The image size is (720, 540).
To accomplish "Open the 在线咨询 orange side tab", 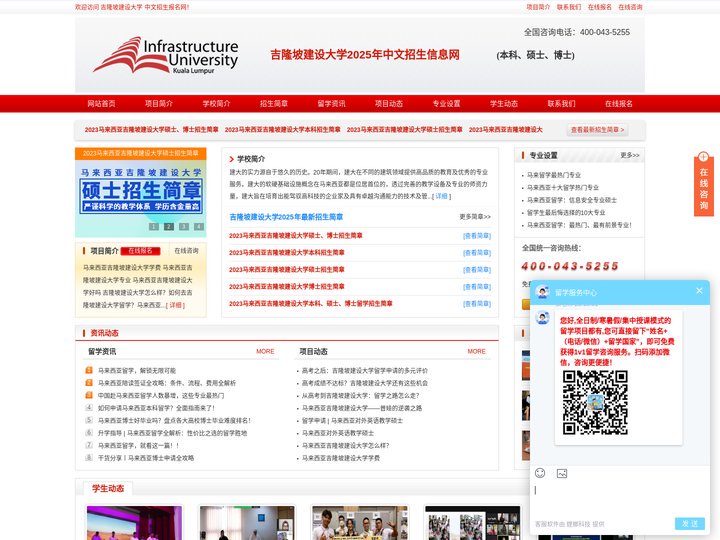I will [703, 184].
